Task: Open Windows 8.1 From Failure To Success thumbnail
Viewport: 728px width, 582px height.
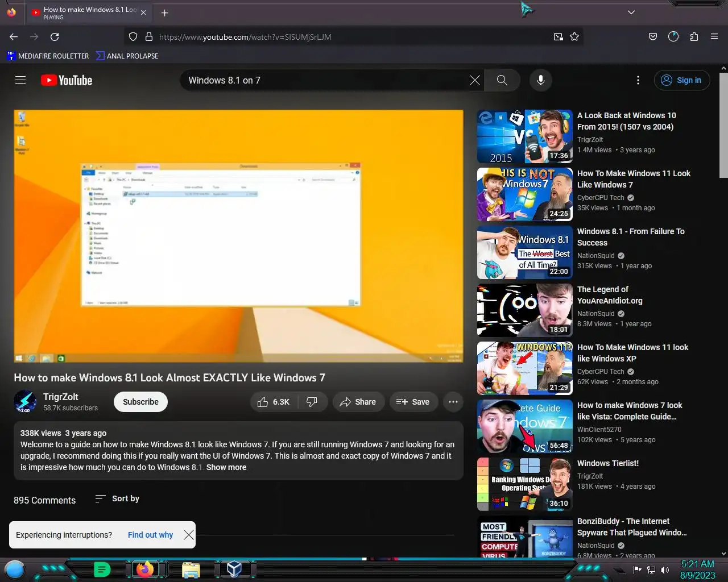Action: point(524,252)
